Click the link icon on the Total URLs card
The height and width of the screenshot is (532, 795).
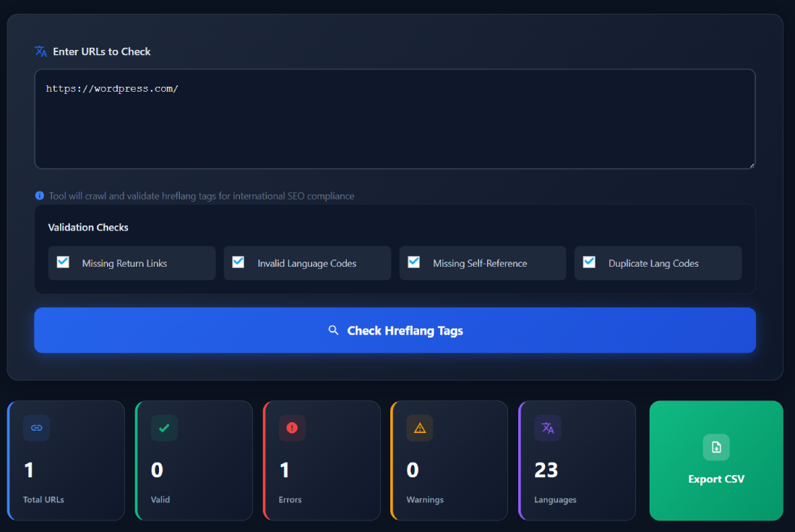tap(36, 428)
